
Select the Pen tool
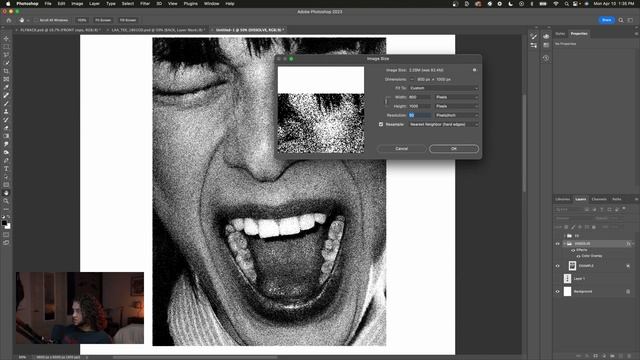pos(6,160)
